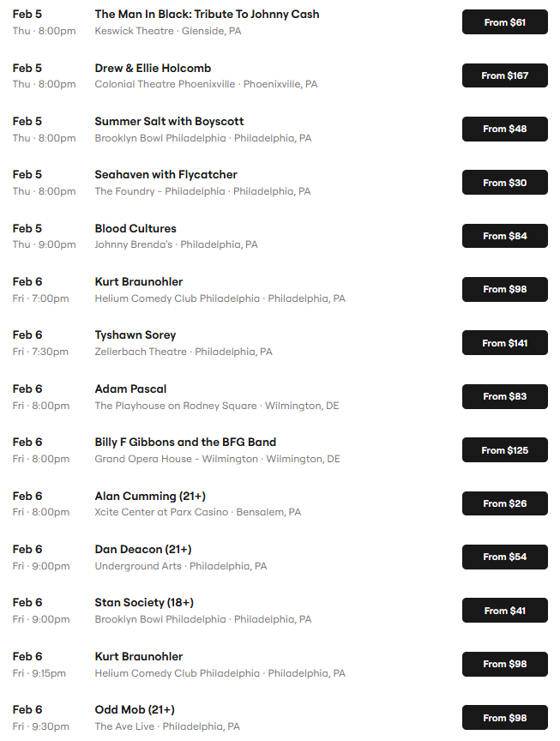The height and width of the screenshot is (741, 560).
Task: Click the 'From $83' ticket button
Action: [x=504, y=396]
